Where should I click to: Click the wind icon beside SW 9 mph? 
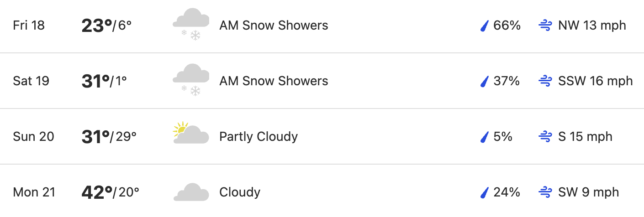[545, 192]
